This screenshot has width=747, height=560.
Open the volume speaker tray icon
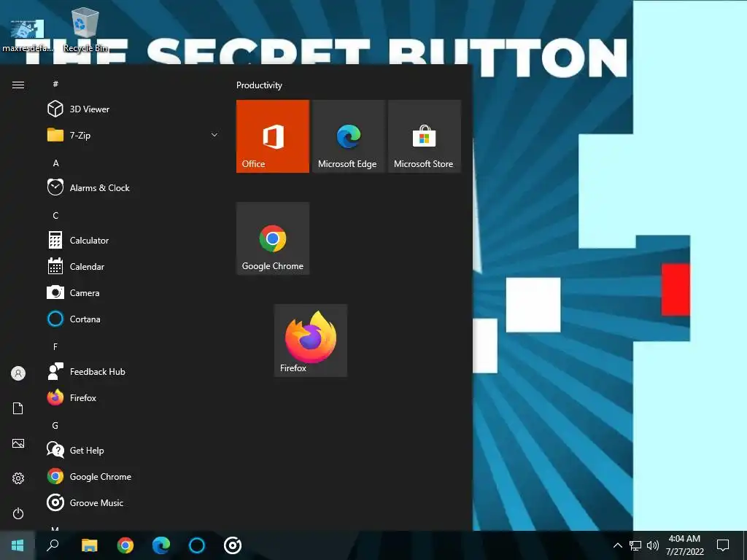click(x=653, y=545)
